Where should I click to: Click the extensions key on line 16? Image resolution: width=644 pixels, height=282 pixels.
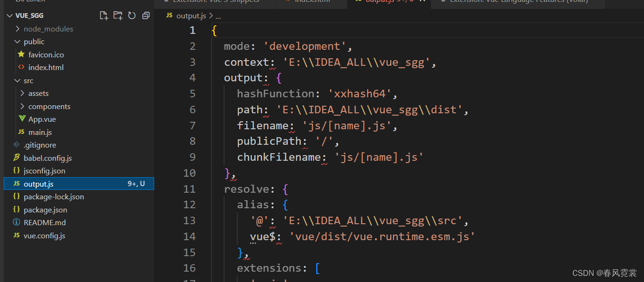pyautogui.click(x=269, y=268)
